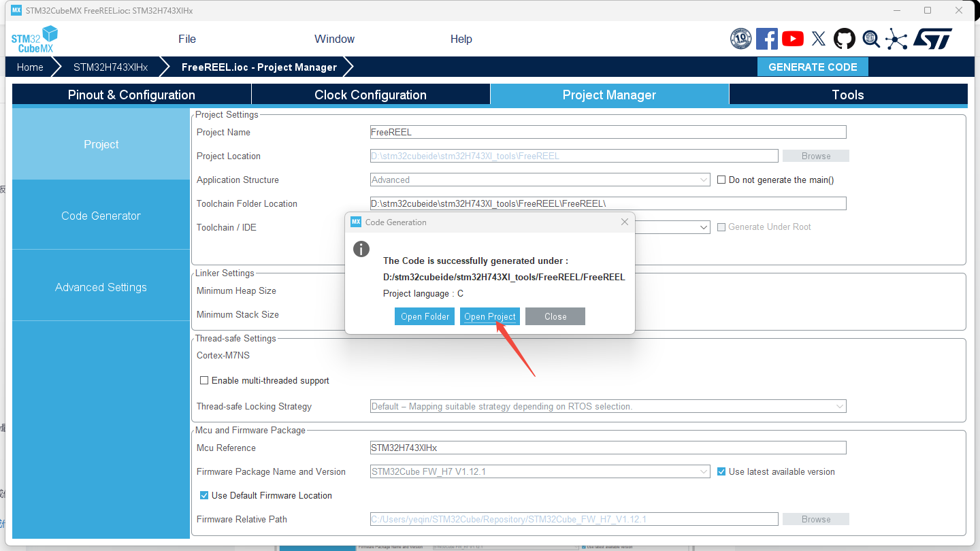The image size is (980, 551).
Task: Select FreeREEL.ioc - Project Manager breadcrumb
Action: (x=259, y=67)
